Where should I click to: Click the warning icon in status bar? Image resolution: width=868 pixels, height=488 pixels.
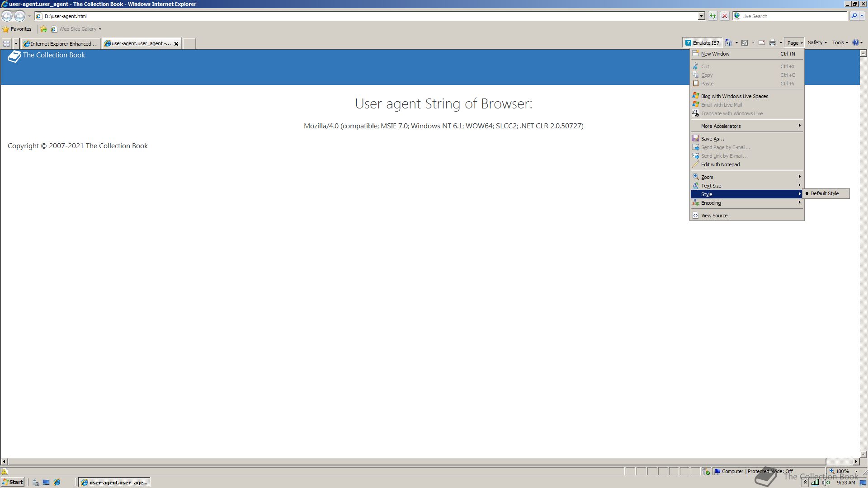pyautogui.click(x=5, y=471)
